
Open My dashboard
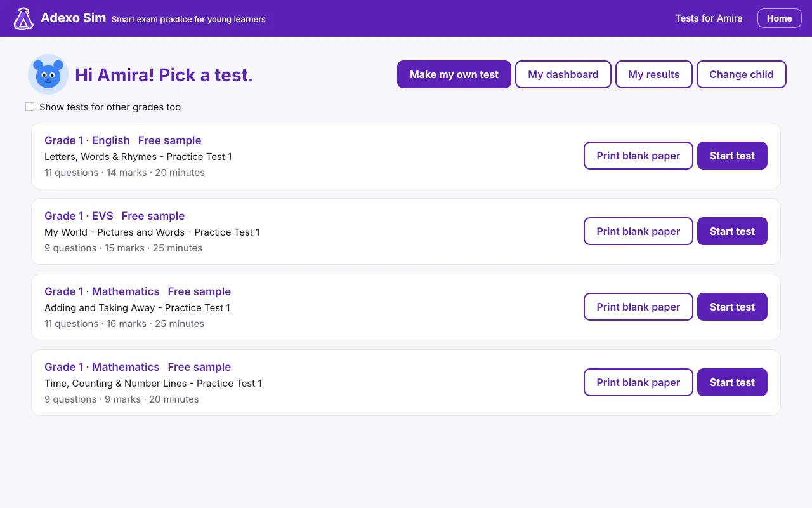click(563, 74)
